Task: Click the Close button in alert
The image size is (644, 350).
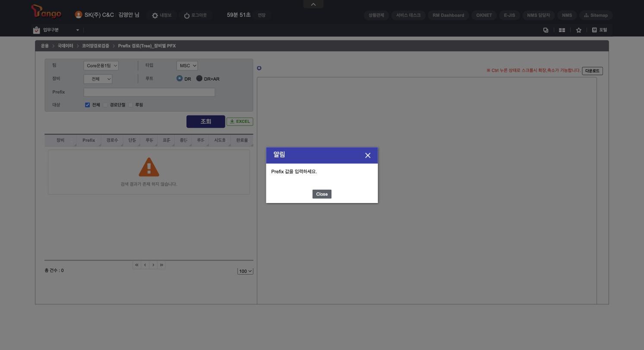Action: tap(322, 194)
